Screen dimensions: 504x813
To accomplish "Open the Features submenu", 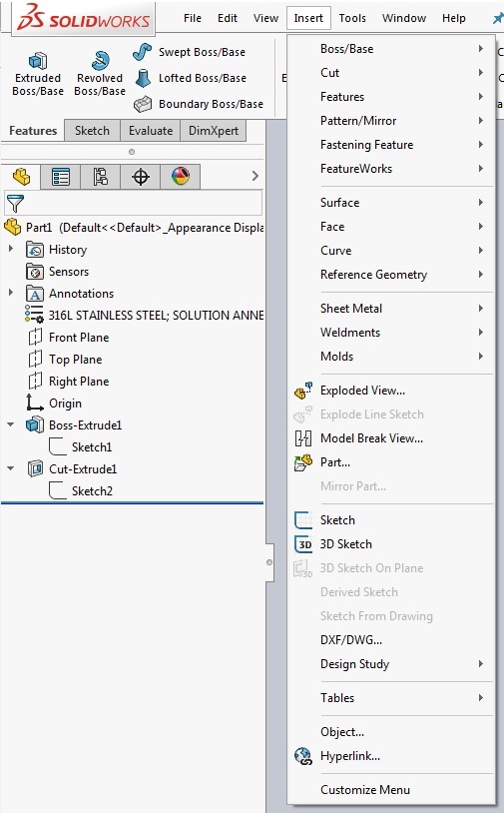I will click(391, 97).
